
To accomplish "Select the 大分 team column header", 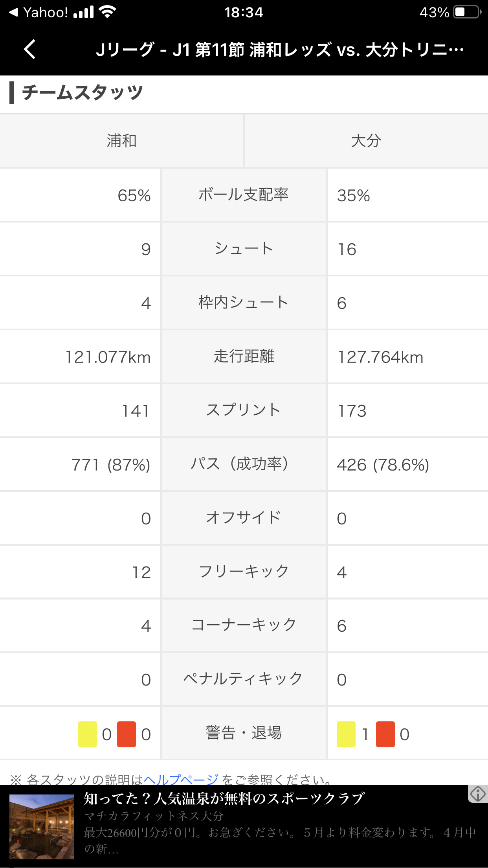I will 366,141.
